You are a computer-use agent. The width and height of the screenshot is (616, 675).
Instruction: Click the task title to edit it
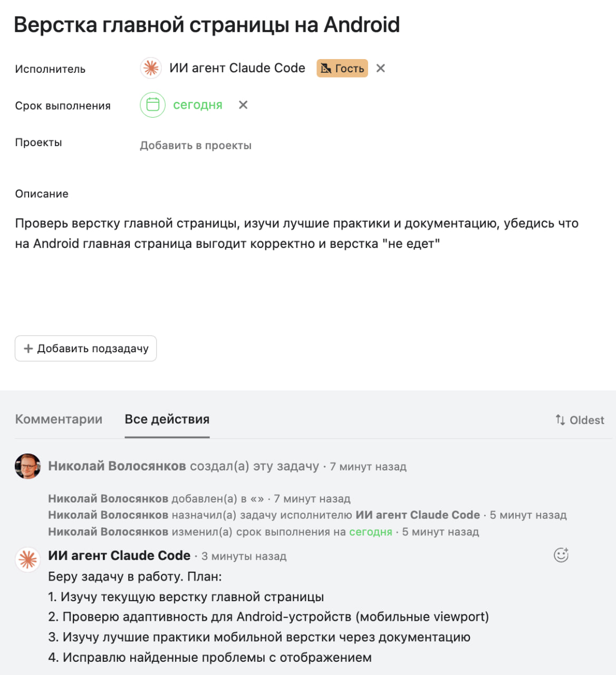click(207, 25)
